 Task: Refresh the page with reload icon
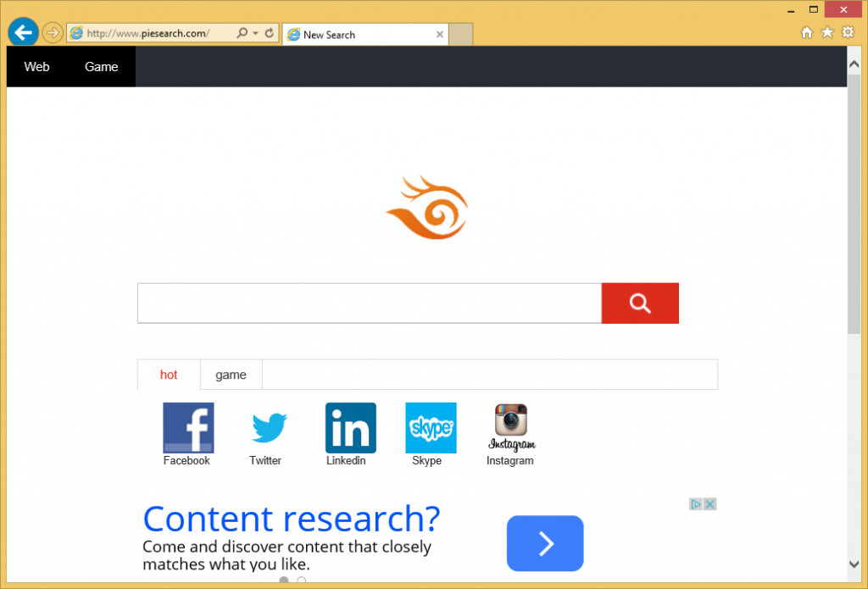(x=270, y=34)
